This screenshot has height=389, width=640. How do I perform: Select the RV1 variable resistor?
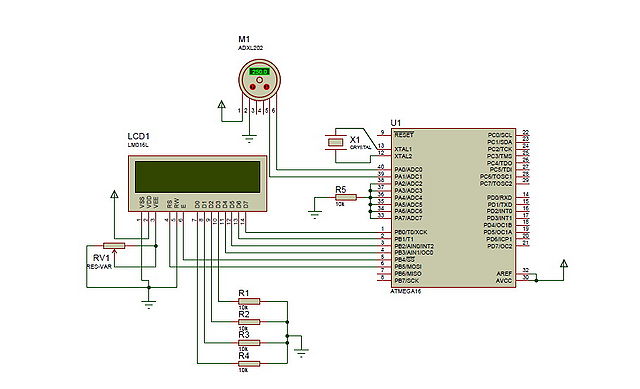pyautogui.click(x=114, y=245)
